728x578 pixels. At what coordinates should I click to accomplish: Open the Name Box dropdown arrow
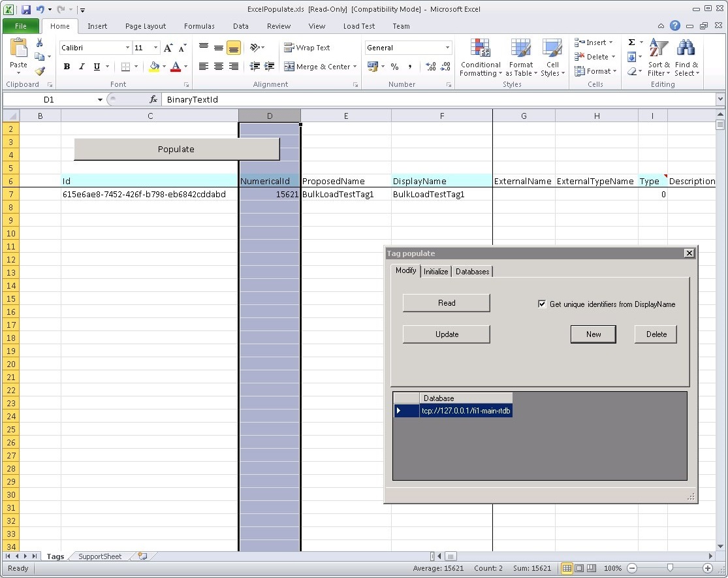point(100,100)
